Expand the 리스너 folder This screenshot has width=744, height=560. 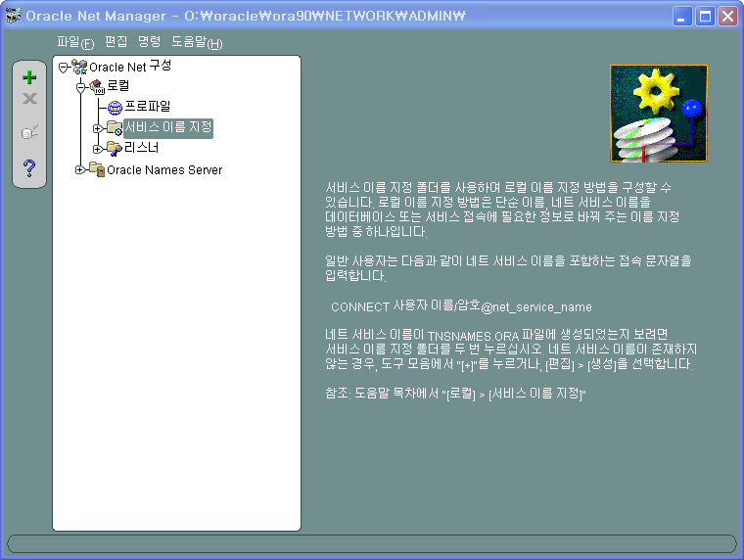[x=98, y=149]
